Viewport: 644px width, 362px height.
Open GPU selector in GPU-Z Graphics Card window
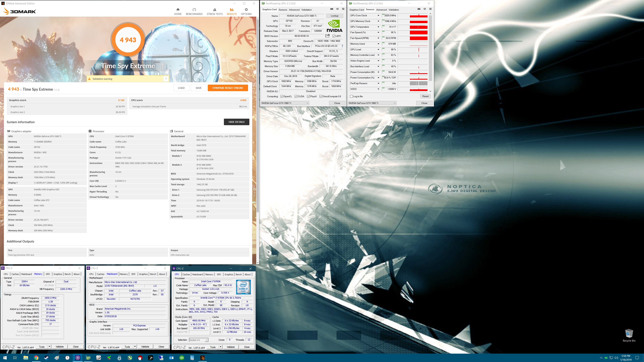click(x=285, y=103)
